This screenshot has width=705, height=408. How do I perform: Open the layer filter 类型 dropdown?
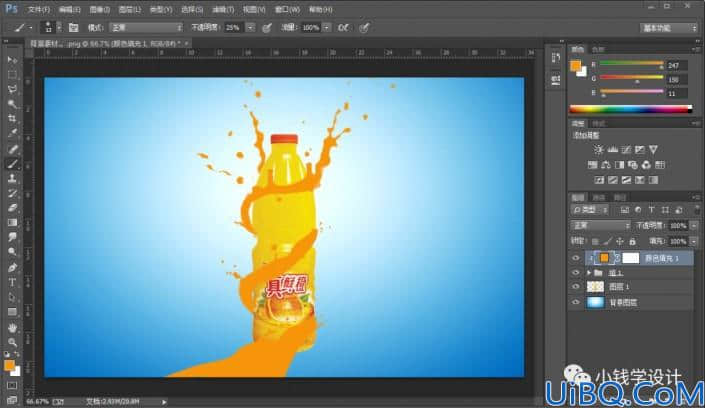tap(590, 210)
